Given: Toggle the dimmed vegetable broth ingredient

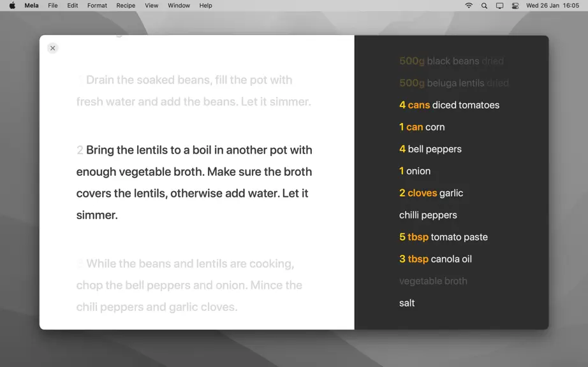Looking at the screenshot, I should pos(433,281).
